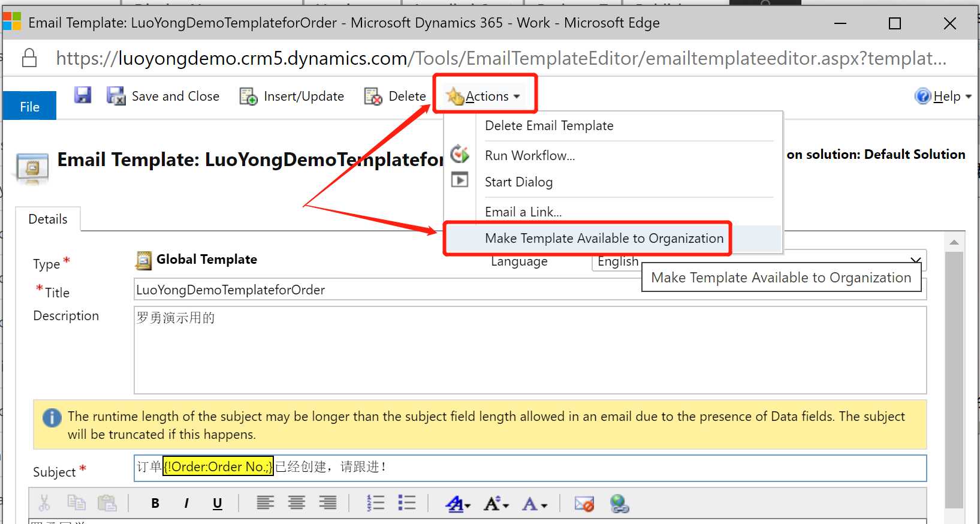Toggle Italic formatting

(x=186, y=503)
